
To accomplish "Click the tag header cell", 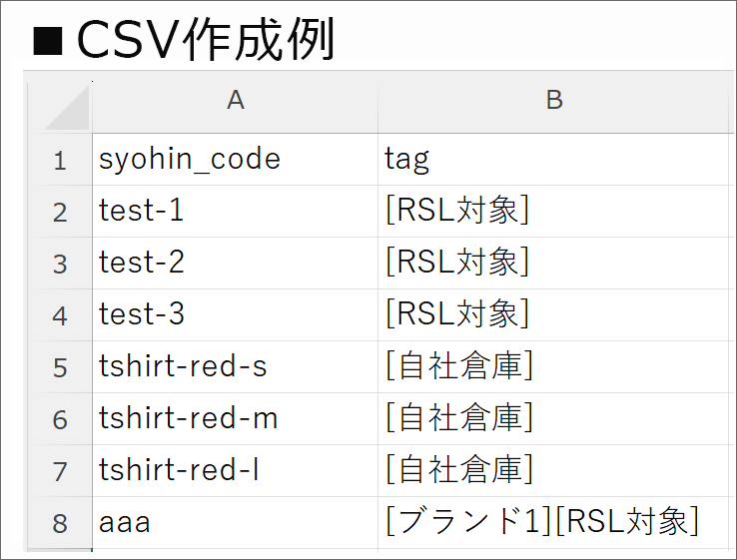I will coord(555,160).
